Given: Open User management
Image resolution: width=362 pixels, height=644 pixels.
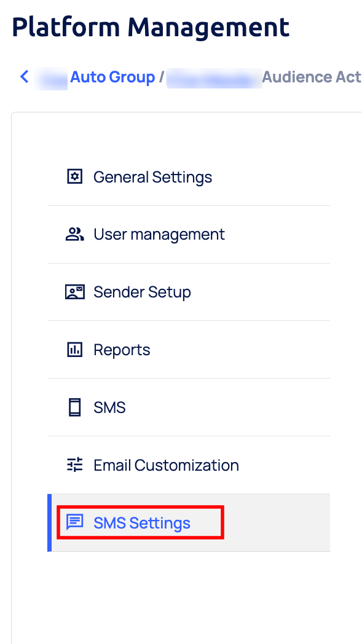Looking at the screenshot, I should coord(159,234).
